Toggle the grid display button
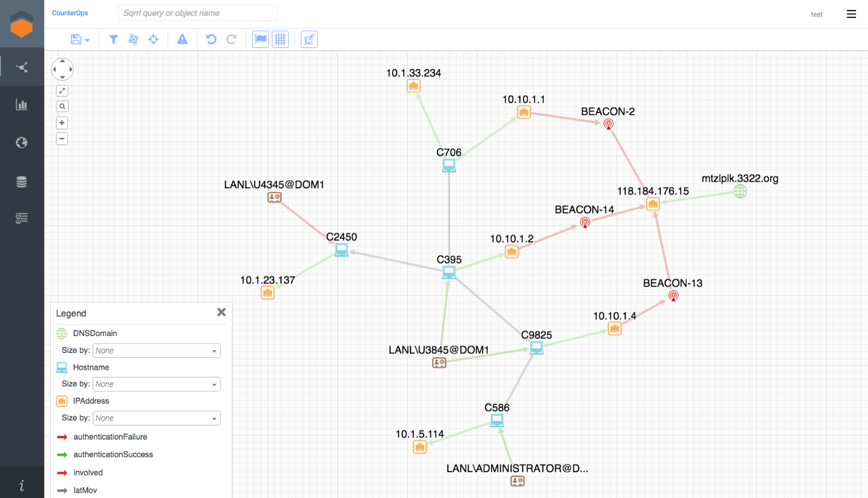Screen dimensions: 868x498 point(280,39)
